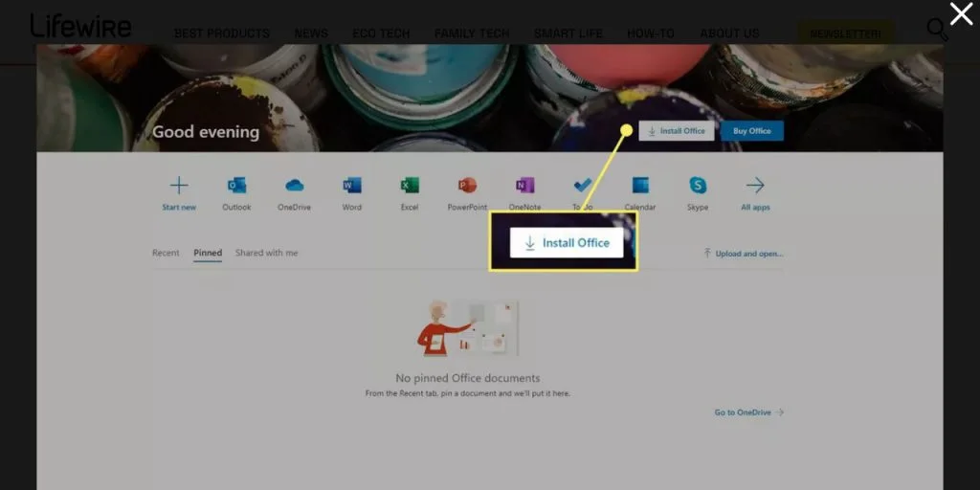Click the Start new plus icon
Viewport: 980px width, 490px height.
(x=179, y=186)
